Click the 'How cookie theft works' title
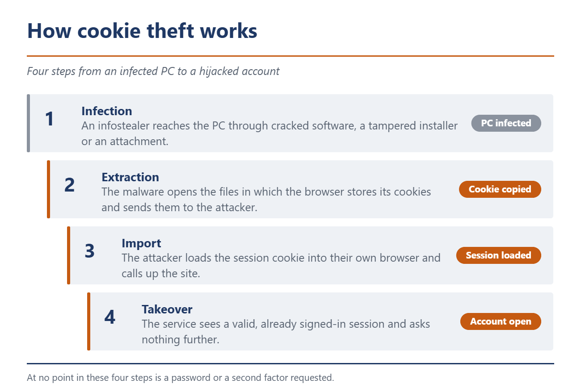This screenshot has width=581, height=392. click(142, 31)
